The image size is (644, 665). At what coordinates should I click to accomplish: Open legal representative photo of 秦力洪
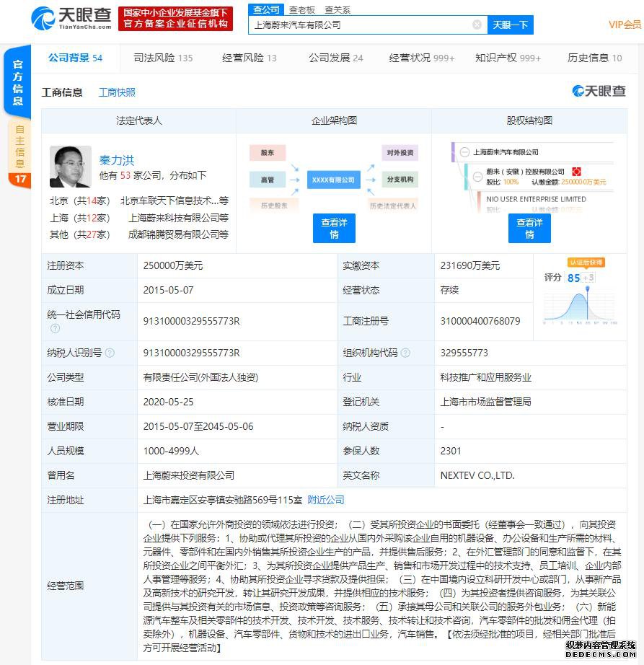[x=71, y=167]
